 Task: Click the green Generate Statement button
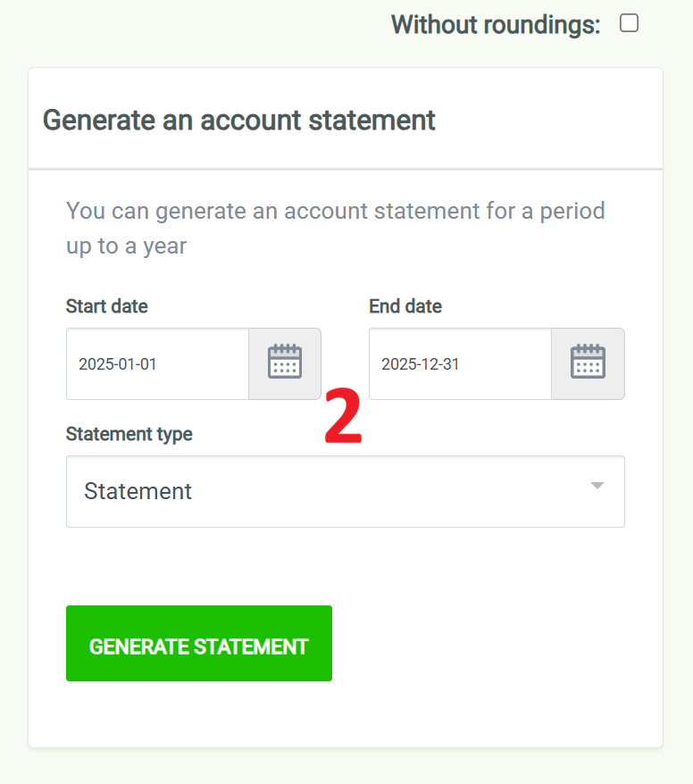pyautogui.click(x=198, y=644)
